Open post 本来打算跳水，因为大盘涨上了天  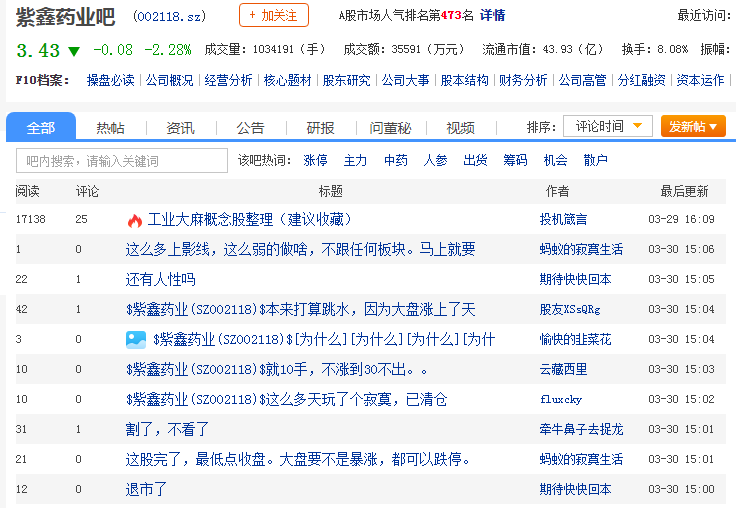point(300,309)
